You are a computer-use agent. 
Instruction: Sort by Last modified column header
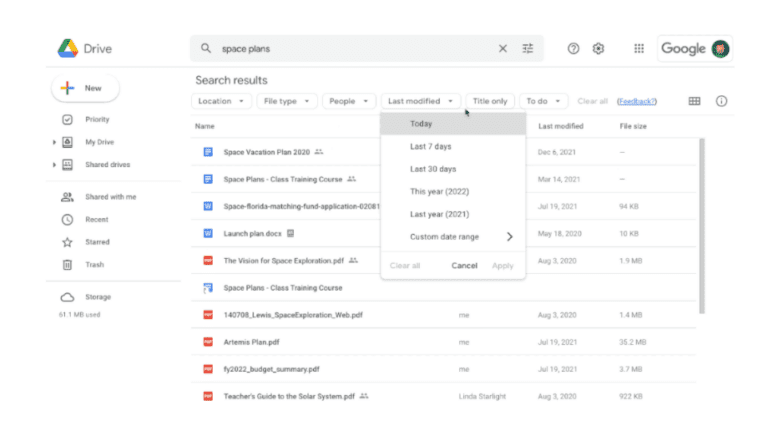click(x=560, y=126)
